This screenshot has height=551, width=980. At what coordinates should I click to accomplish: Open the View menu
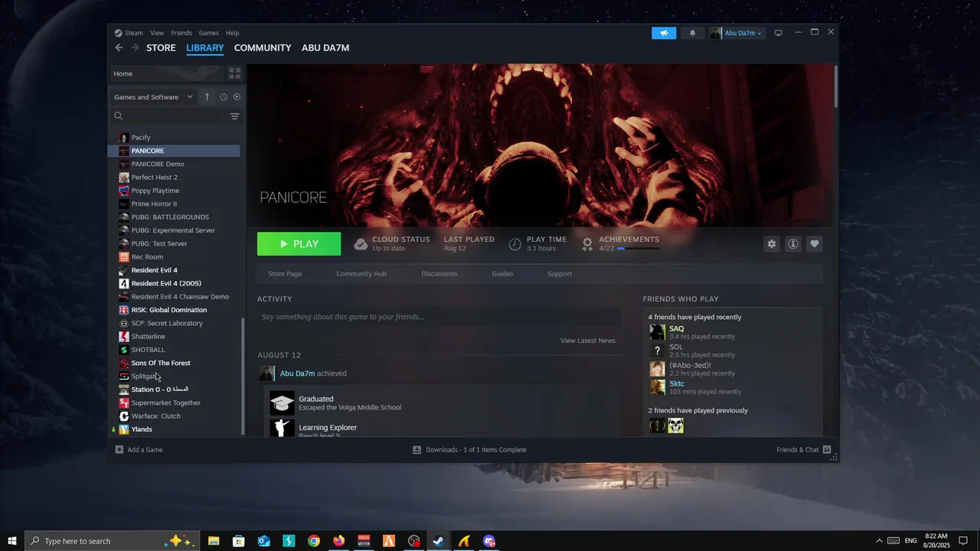tap(157, 33)
